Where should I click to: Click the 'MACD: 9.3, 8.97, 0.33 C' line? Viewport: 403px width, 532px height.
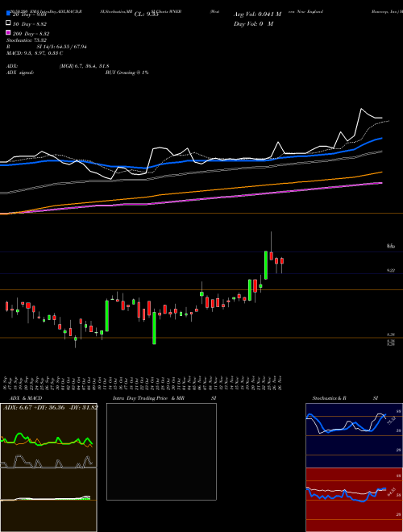(35, 53)
